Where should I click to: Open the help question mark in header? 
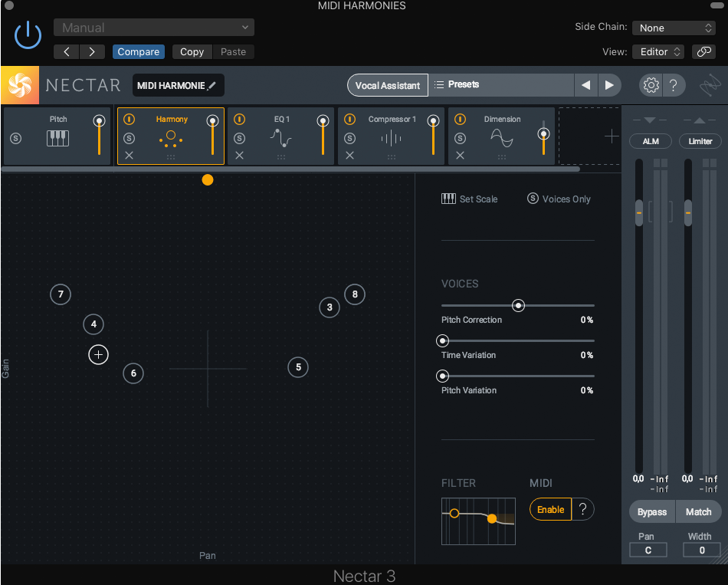[x=674, y=85]
